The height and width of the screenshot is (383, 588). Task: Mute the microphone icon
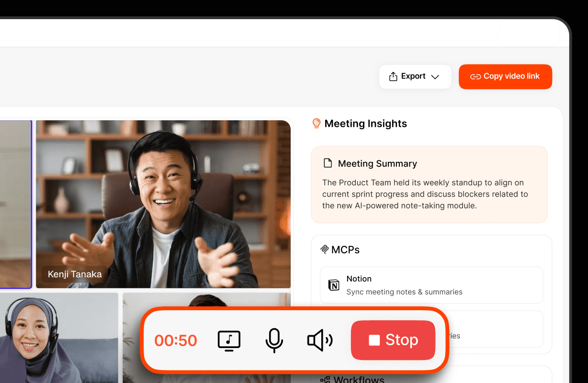click(274, 340)
